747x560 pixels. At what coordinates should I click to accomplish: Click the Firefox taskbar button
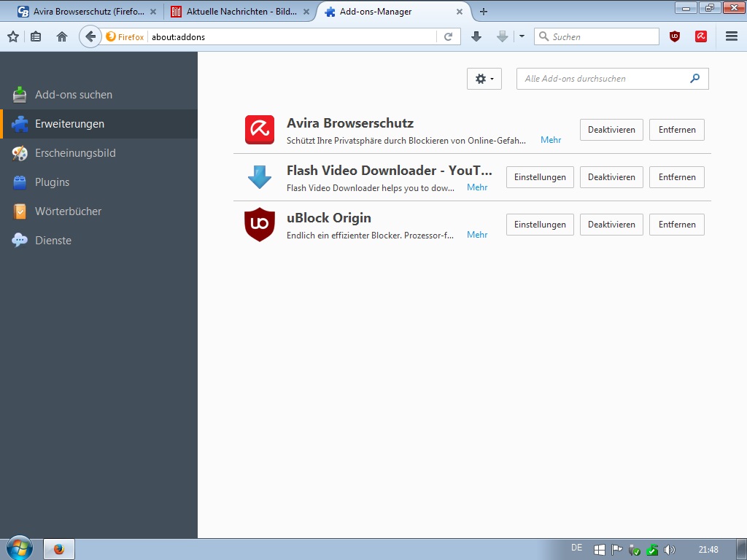click(x=59, y=549)
